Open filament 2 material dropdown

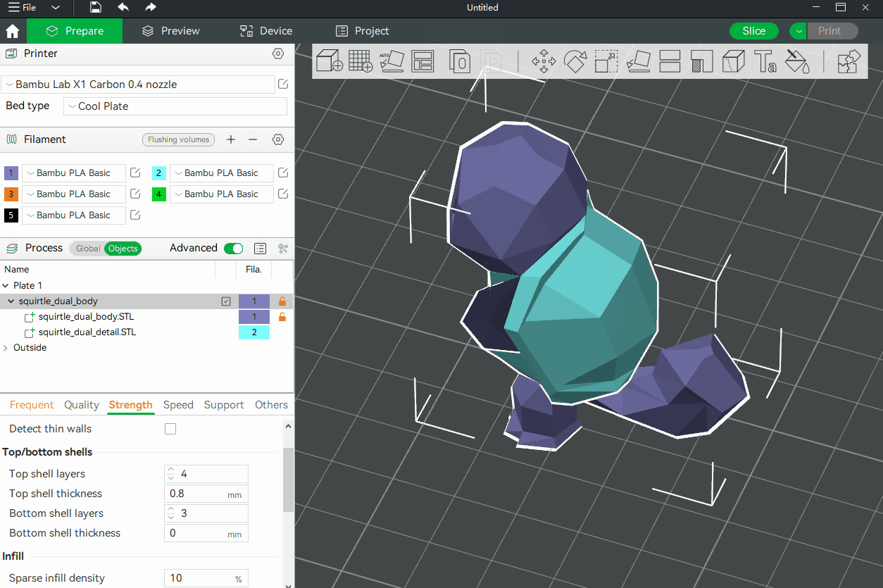[222, 173]
